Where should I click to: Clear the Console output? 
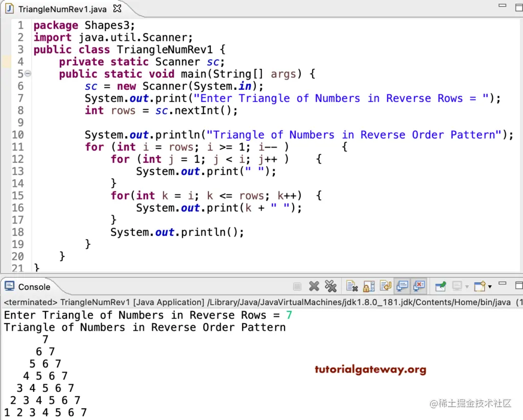352,286
